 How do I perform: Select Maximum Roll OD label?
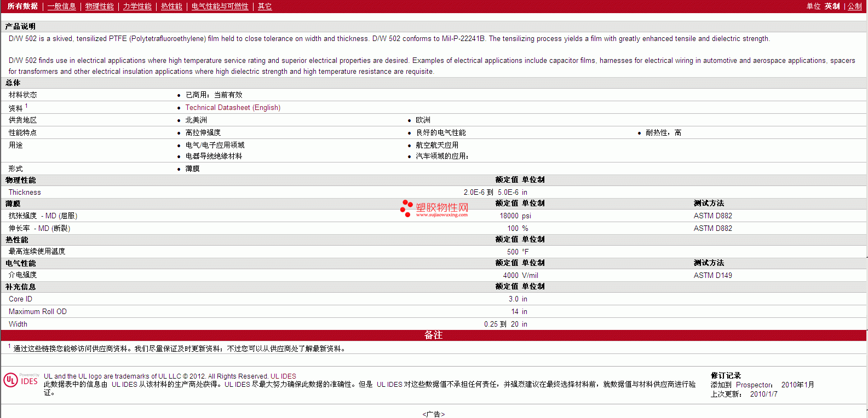tap(37, 311)
